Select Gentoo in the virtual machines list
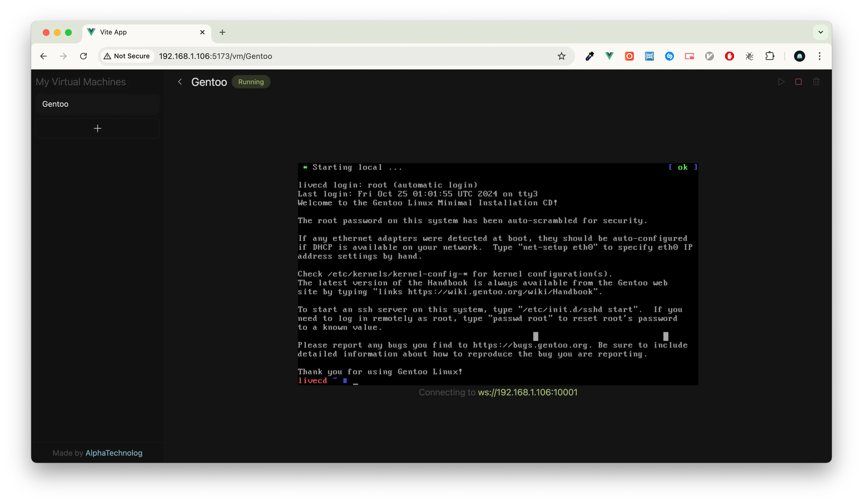This screenshot has height=504, width=863. click(x=98, y=104)
